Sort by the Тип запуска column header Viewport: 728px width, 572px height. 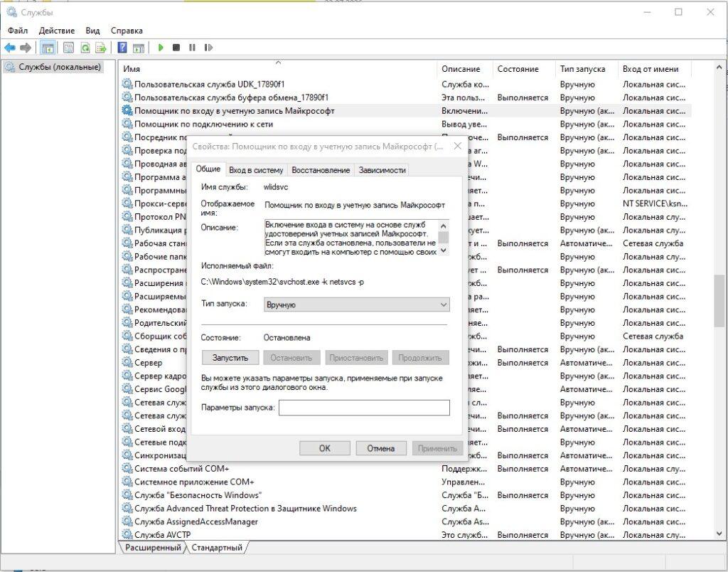pos(587,69)
